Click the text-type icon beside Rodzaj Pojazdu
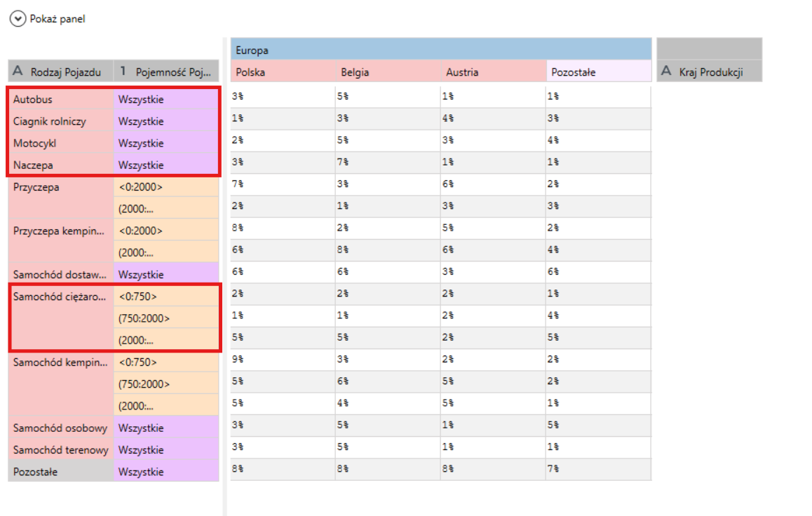 point(18,71)
